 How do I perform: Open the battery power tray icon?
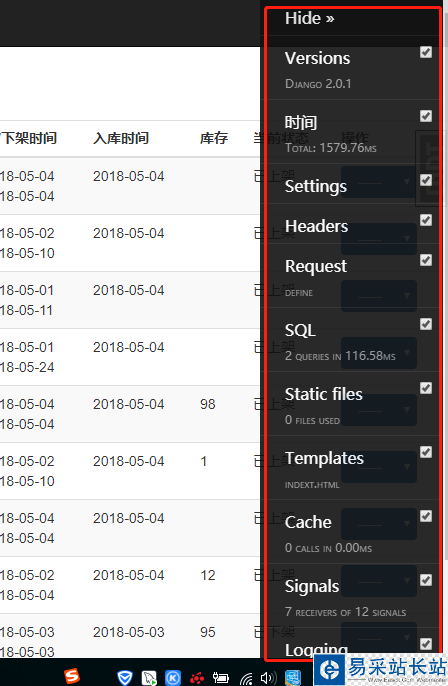[220, 678]
